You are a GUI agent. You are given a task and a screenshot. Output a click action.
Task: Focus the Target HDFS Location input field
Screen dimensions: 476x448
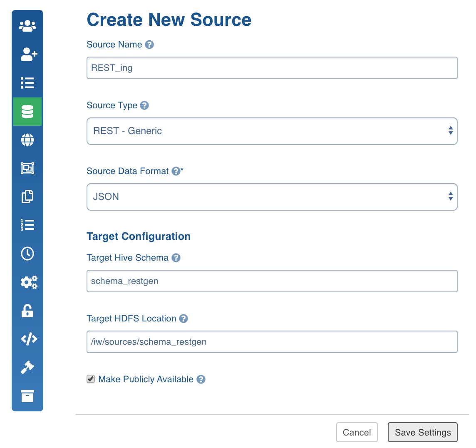click(x=272, y=342)
